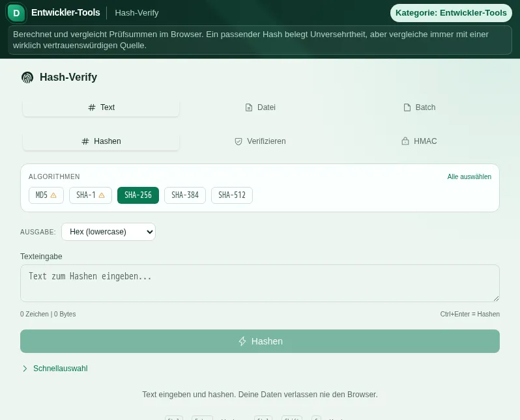Viewport: 520px width, 420px height.
Task: Click the fingerprint icon beside Hash-Verify heading
Action: pos(27,77)
